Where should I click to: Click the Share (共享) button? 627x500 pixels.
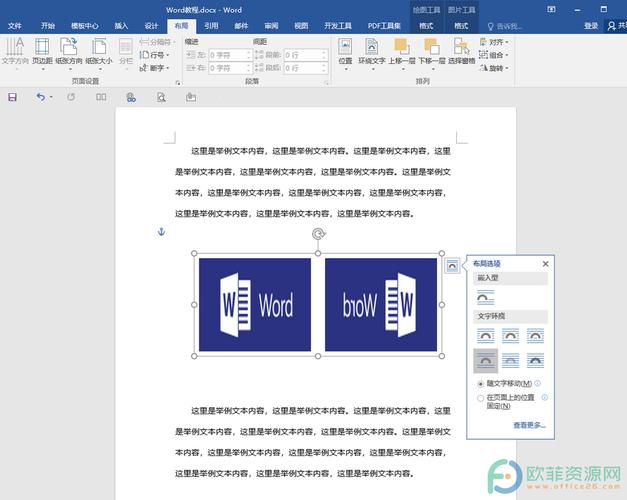point(616,26)
